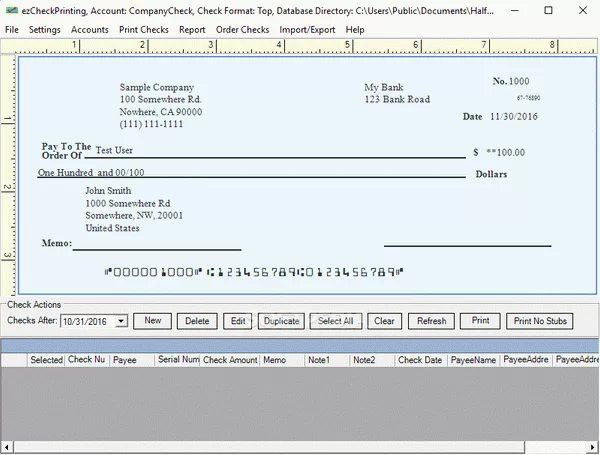600x455 pixels.
Task: Click the horizontal scrollbar thumb
Action: pyautogui.click(x=269, y=447)
